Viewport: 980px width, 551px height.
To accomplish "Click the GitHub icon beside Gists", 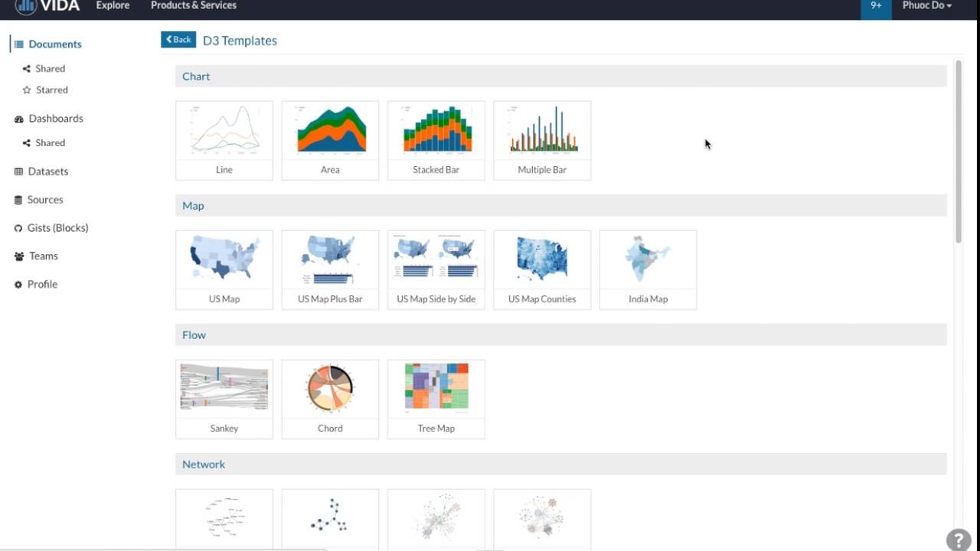I will coord(19,228).
